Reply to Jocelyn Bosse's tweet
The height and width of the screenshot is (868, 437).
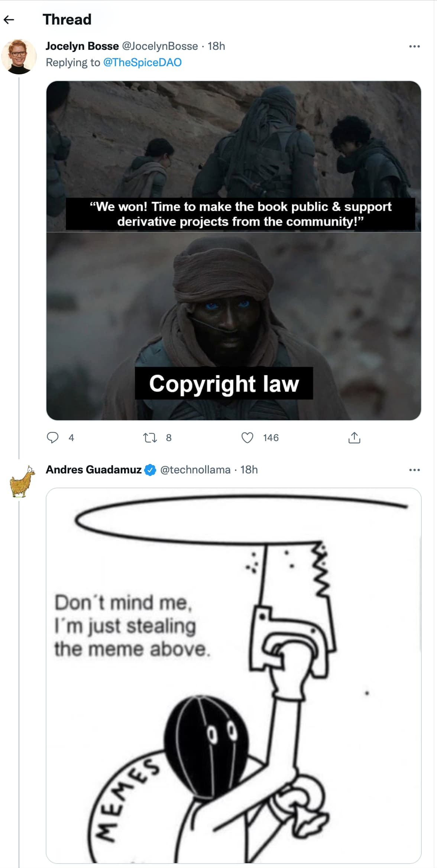(52, 438)
